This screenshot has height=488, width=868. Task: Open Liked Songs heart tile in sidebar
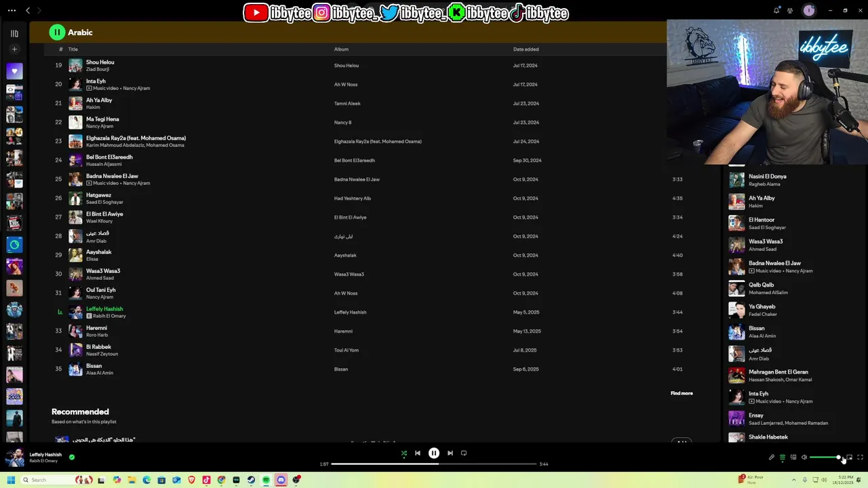[14, 71]
